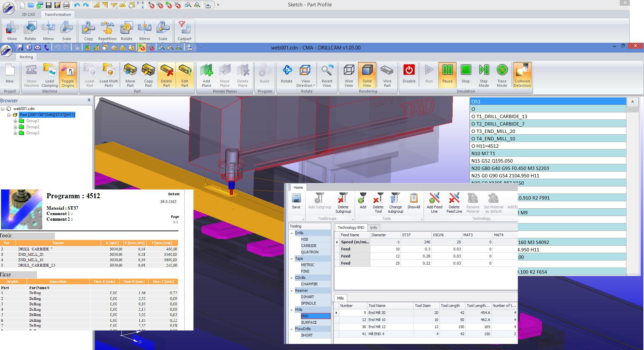Switch to the 2D CAD tab
This screenshot has height=350, width=644.
click(28, 14)
